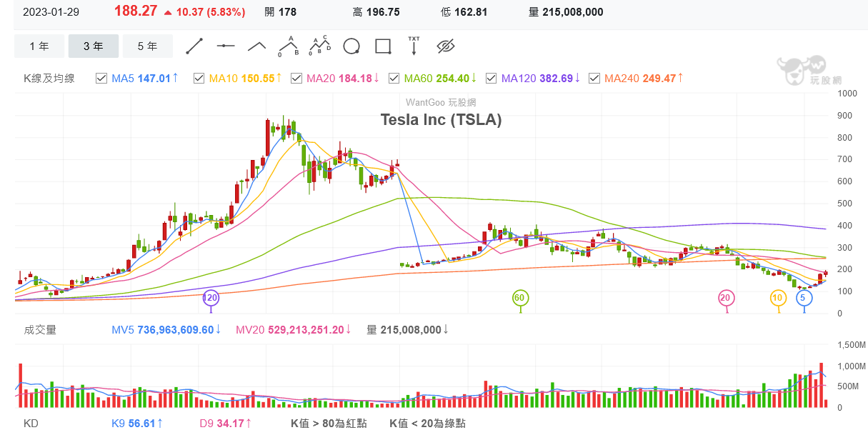Click the purple 120 marker on chart
Image resolution: width=868 pixels, height=430 pixels.
pos(211,298)
